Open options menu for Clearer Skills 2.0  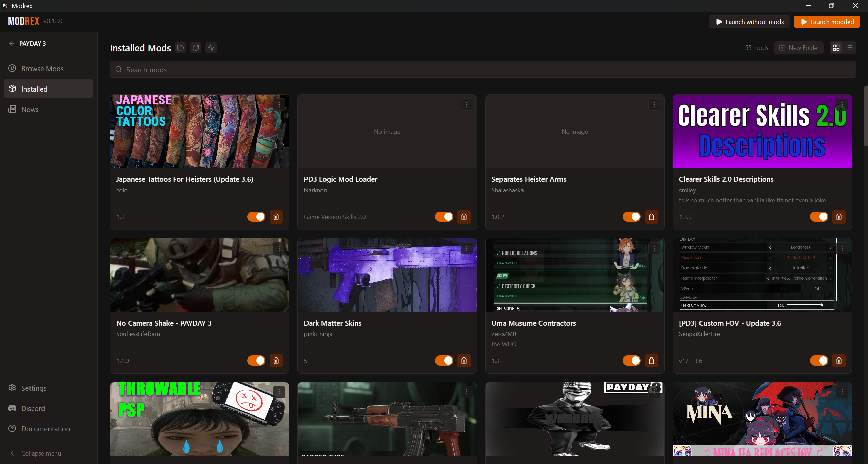pos(842,104)
